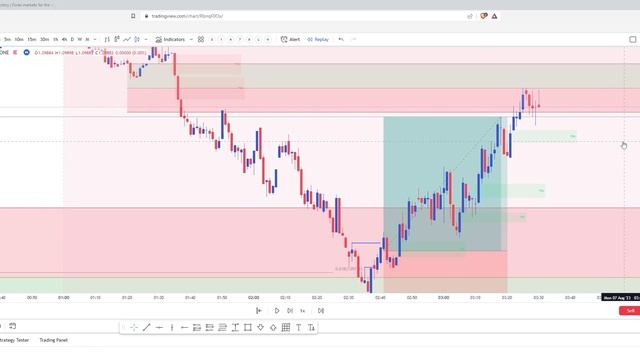This screenshot has height=360, width=640.
Task: Toggle Replay mode
Action: (x=318, y=40)
